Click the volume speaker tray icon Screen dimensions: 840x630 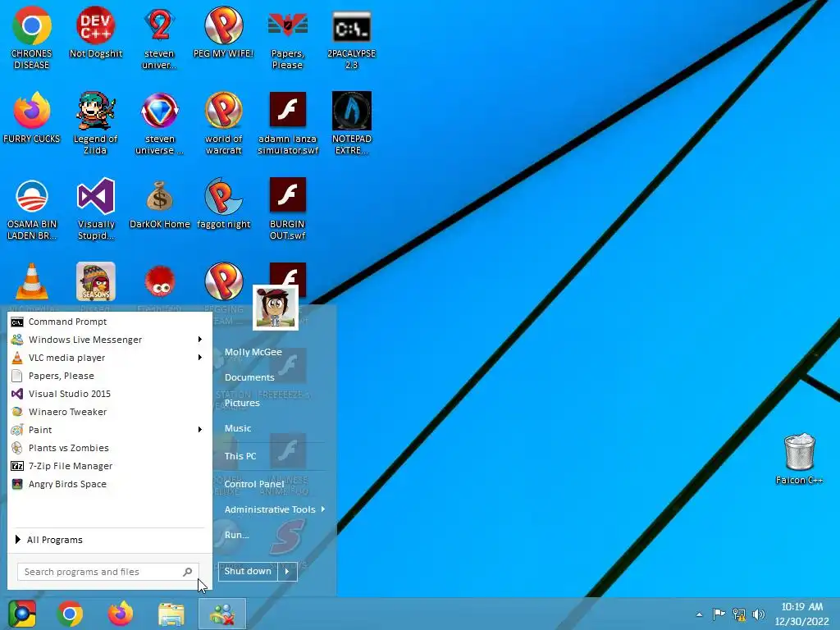point(758,614)
